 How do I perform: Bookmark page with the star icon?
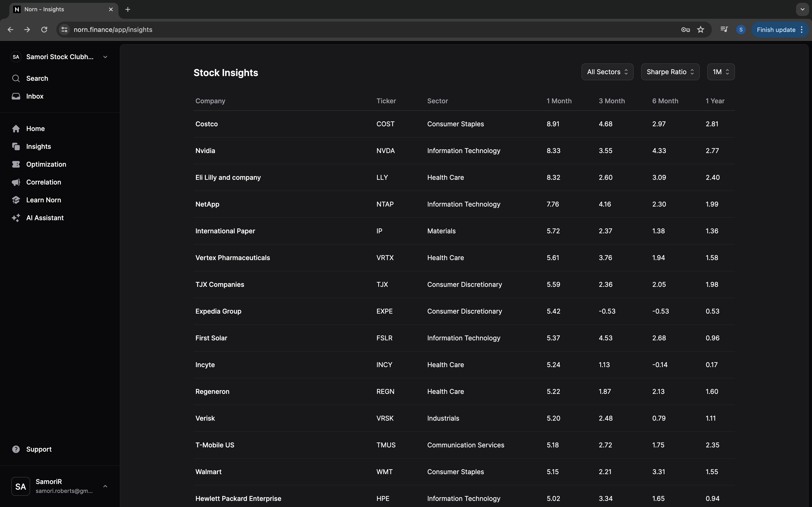point(701,30)
